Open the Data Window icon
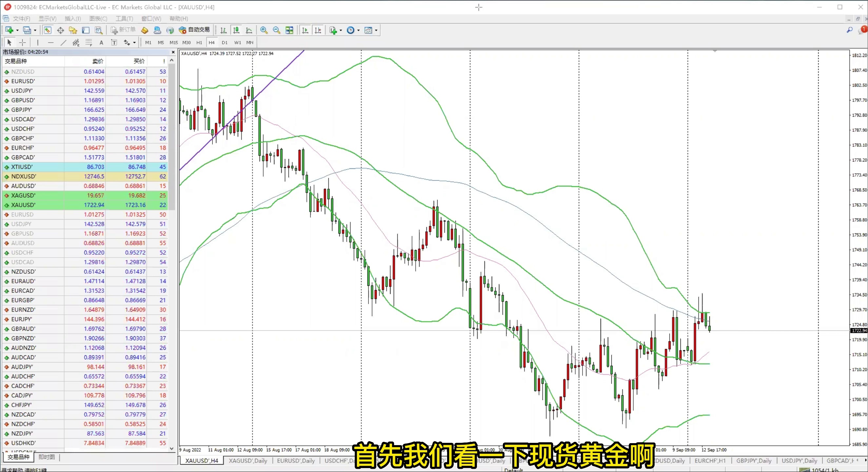 coord(60,30)
